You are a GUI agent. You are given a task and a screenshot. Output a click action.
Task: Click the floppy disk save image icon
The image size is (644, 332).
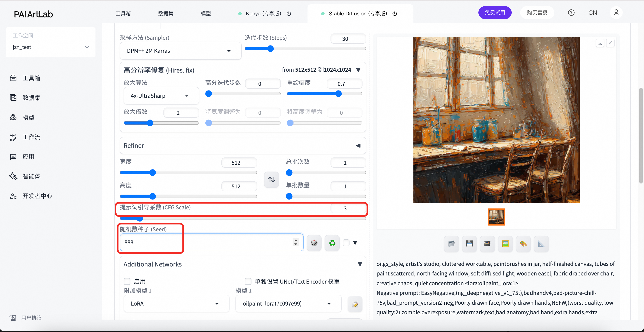tap(469, 244)
